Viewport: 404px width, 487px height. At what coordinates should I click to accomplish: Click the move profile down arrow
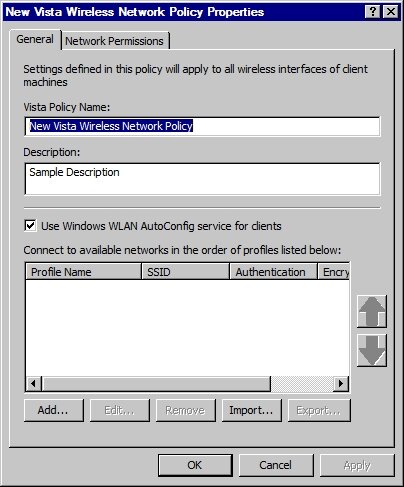click(x=372, y=350)
